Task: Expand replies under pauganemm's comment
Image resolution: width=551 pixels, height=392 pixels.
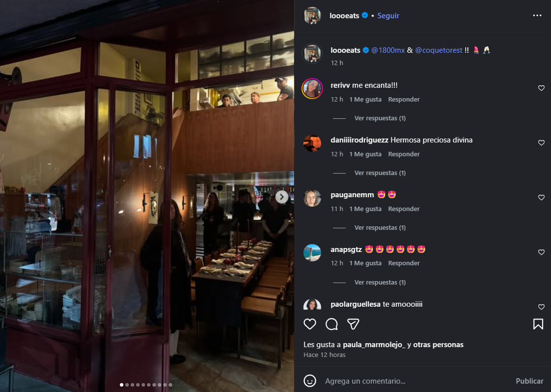Action: [x=380, y=228]
